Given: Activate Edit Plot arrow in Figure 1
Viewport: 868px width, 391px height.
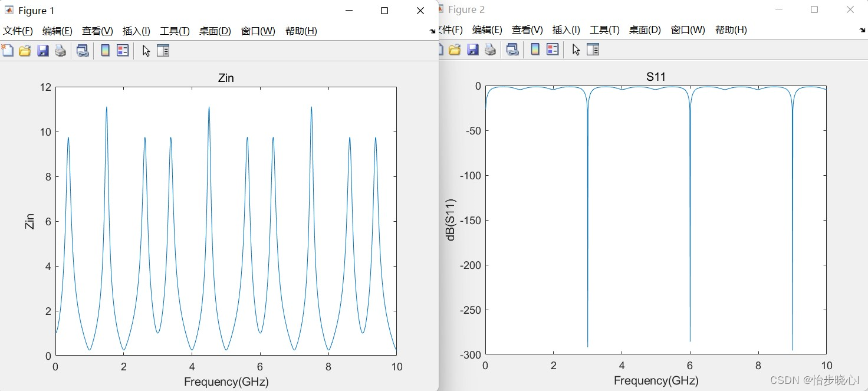Looking at the screenshot, I should click(146, 51).
